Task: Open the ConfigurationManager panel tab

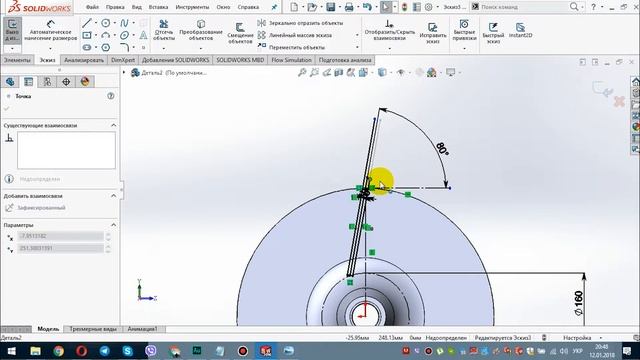Action: [47, 82]
